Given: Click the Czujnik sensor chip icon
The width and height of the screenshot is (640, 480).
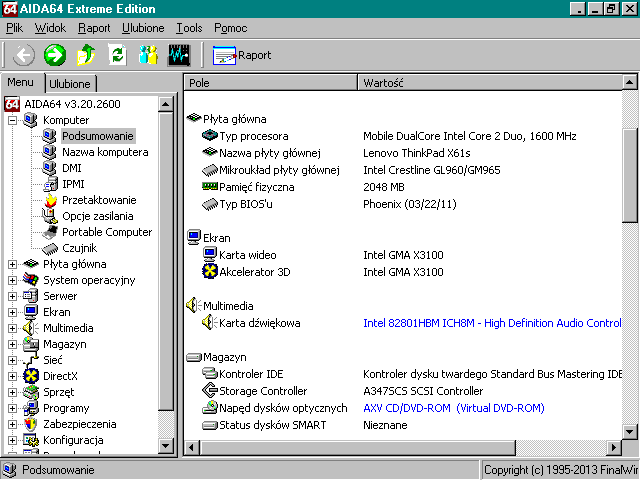Looking at the screenshot, I should (50, 248).
